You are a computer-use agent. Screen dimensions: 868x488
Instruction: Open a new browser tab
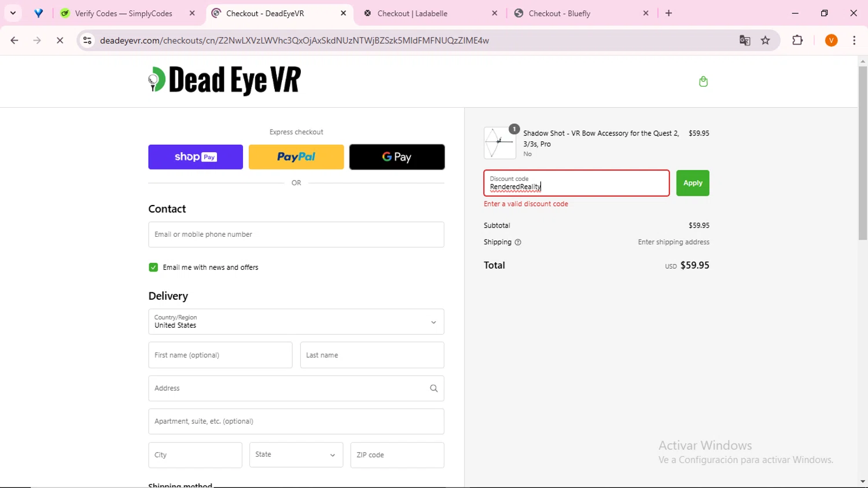tap(669, 13)
